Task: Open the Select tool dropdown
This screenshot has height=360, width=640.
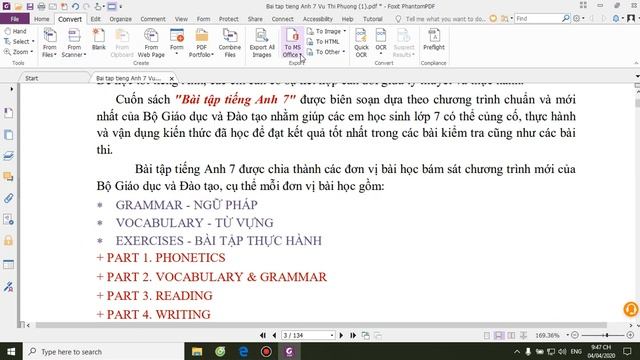Action: 33,42
